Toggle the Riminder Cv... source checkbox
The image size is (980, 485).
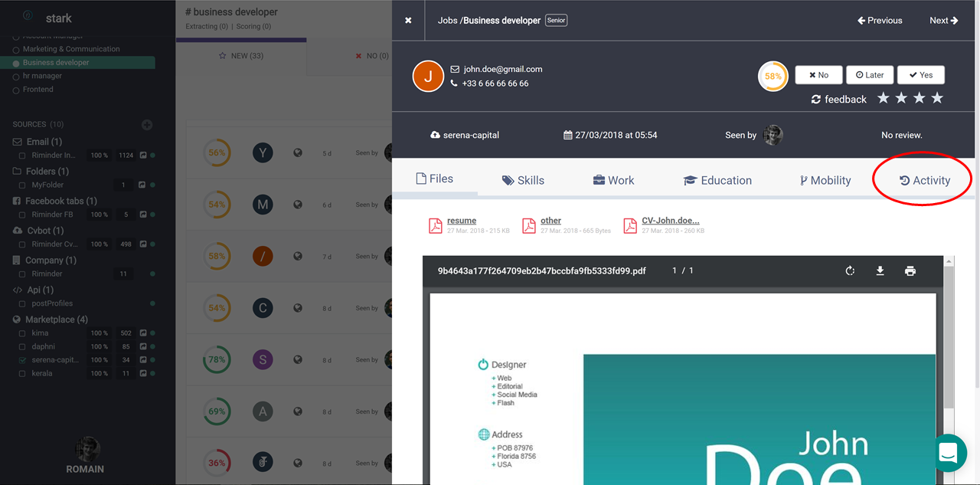[22, 244]
